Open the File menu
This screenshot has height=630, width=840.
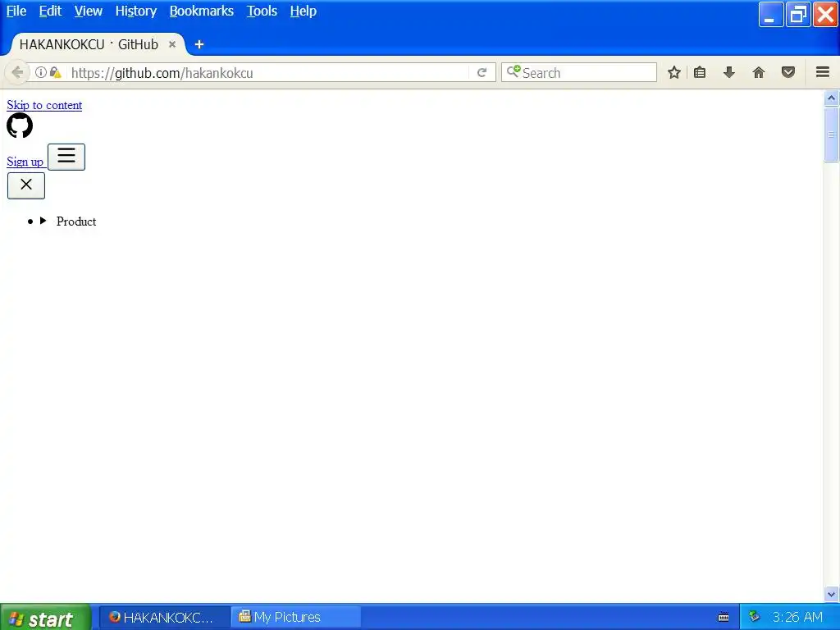(16, 11)
